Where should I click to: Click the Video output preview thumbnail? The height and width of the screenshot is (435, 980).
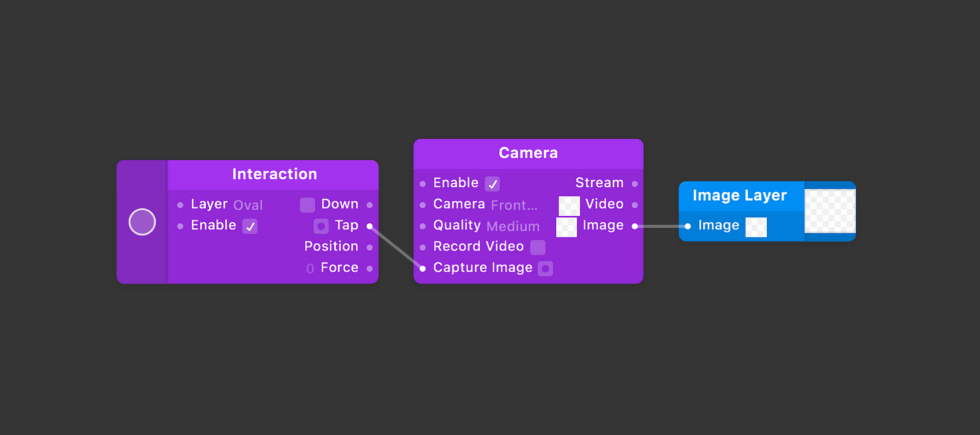coord(569,206)
